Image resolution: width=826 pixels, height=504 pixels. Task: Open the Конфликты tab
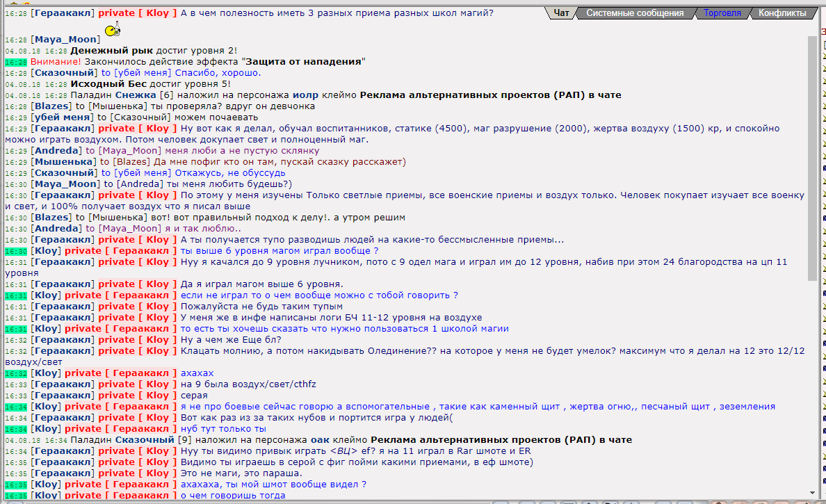click(x=782, y=13)
